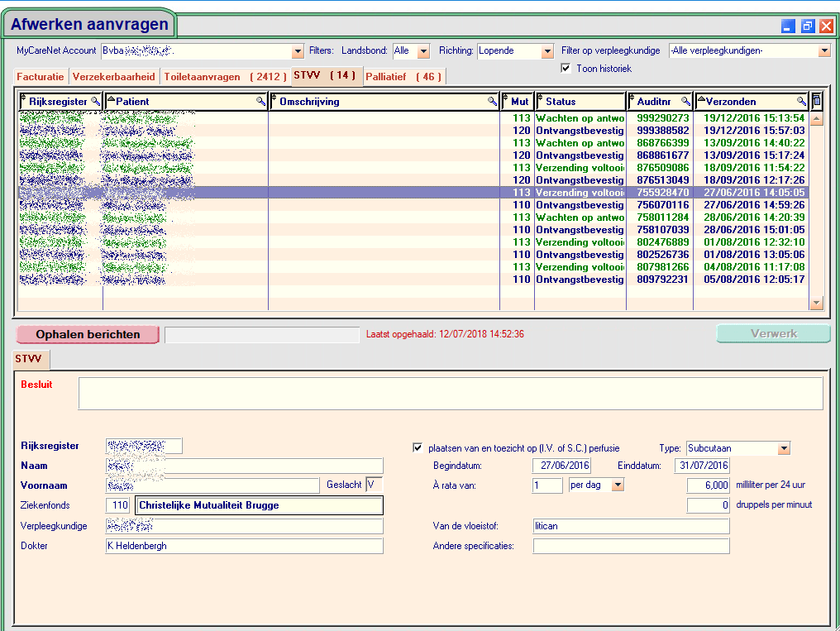The width and height of the screenshot is (840, 631).
Task: Open the Richting dropdown showing Lopende
Action: point(547,51)
